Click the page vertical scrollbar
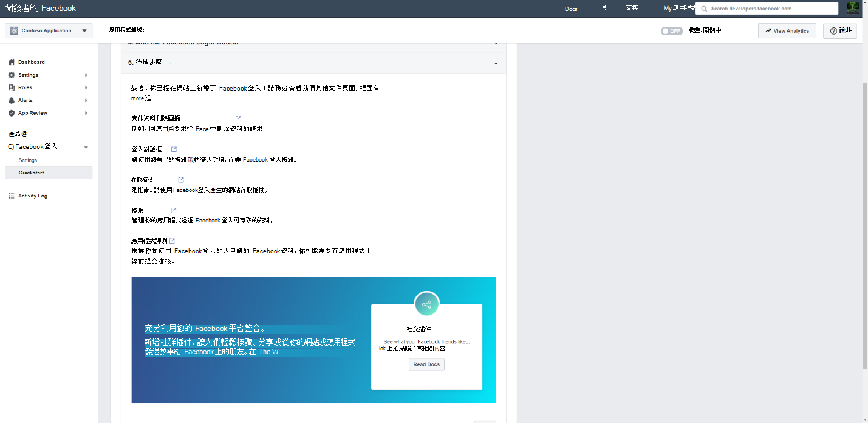 tap(865, 225)
